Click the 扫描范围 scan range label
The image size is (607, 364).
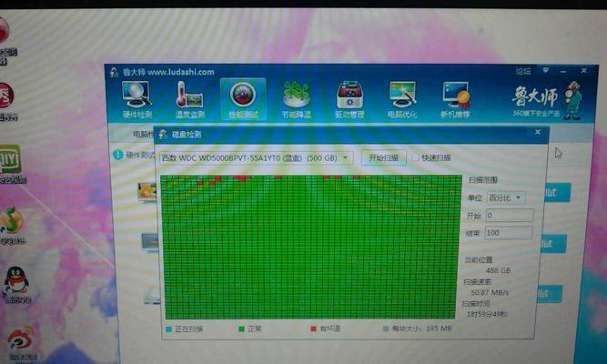coord(482,179)
